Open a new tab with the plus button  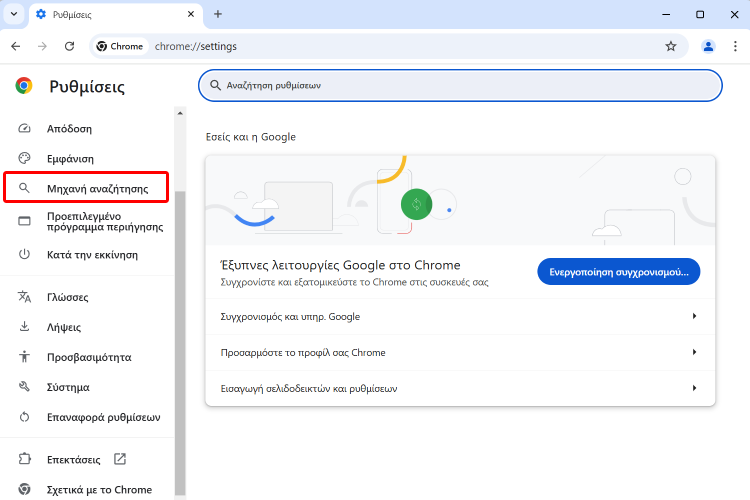coord(218,14)
